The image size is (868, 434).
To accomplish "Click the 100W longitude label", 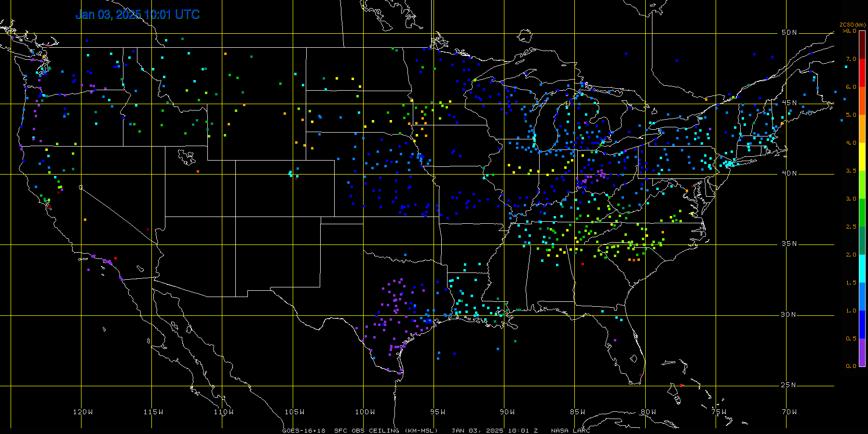I will (x=365, y=412).
